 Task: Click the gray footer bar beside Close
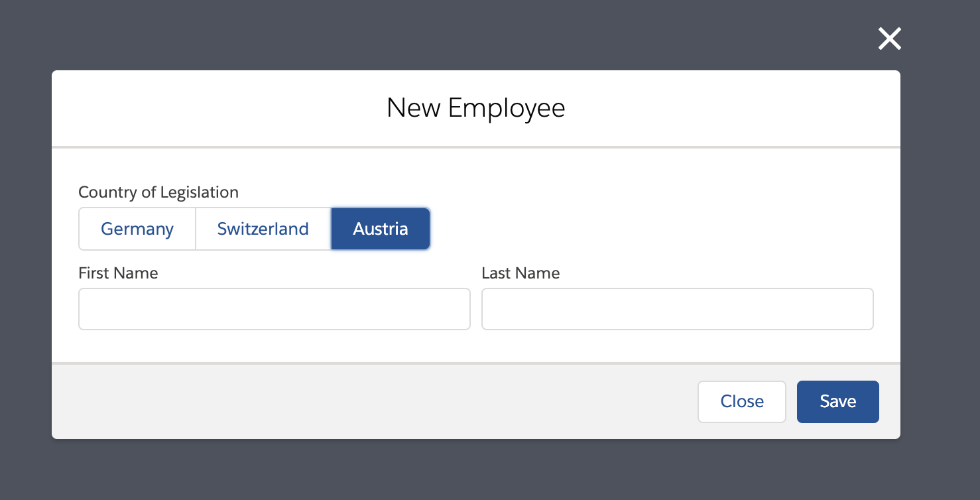(x=371, y=401)
